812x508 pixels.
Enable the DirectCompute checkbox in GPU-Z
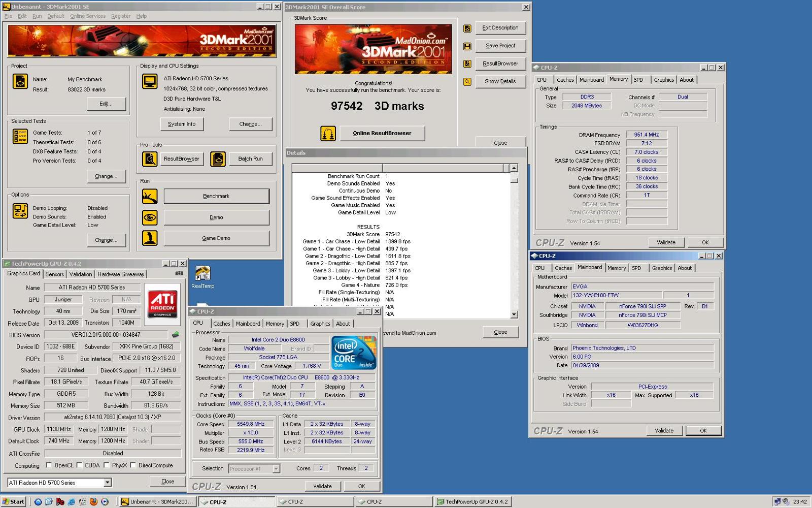[133, 465]
